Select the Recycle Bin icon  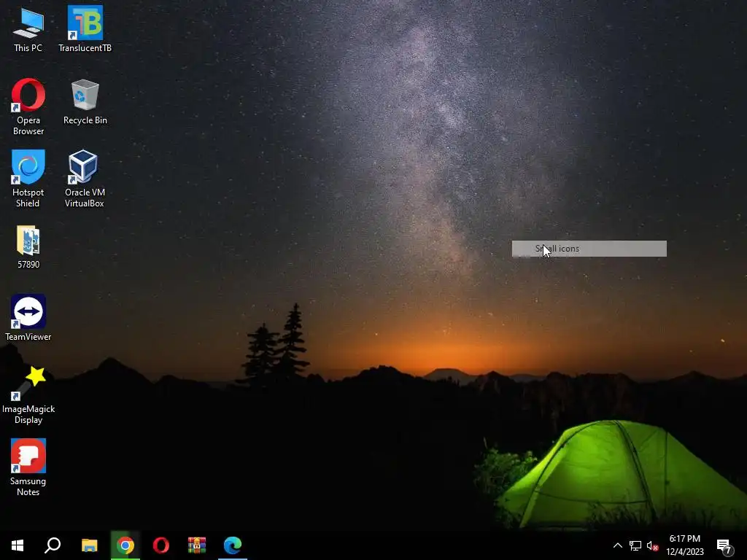pos(85,102)
